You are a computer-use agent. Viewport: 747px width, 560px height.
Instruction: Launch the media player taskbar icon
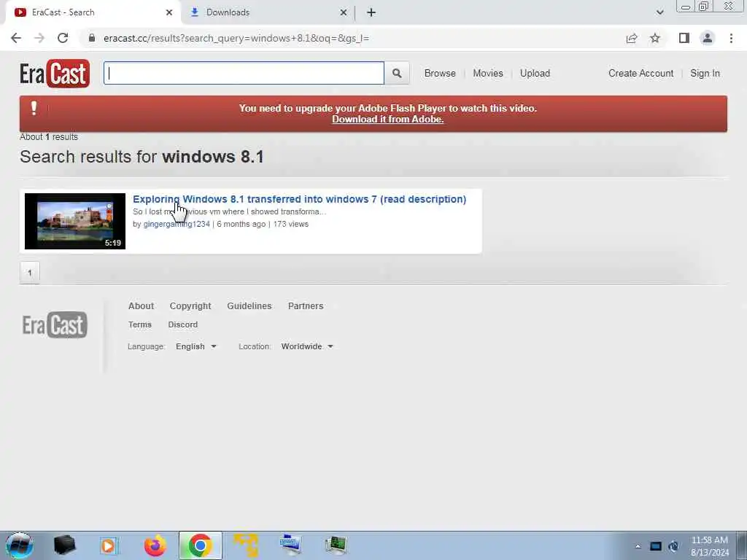pyautogui.click(x=108, y=545)
